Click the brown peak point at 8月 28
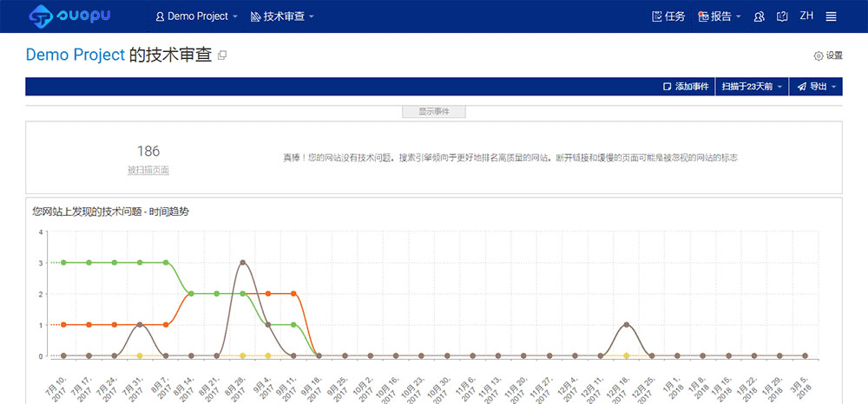The width and height of the screenshot is (868, 404). point(242,263)
